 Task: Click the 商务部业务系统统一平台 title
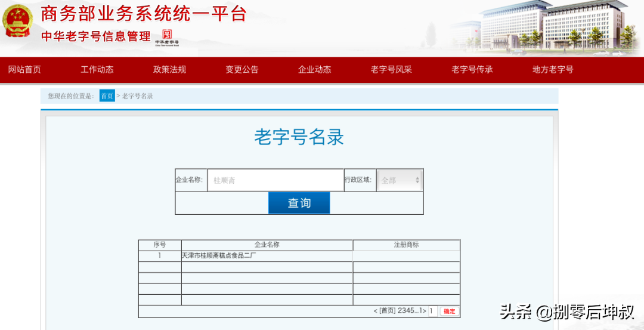click(x=143, y=14)
